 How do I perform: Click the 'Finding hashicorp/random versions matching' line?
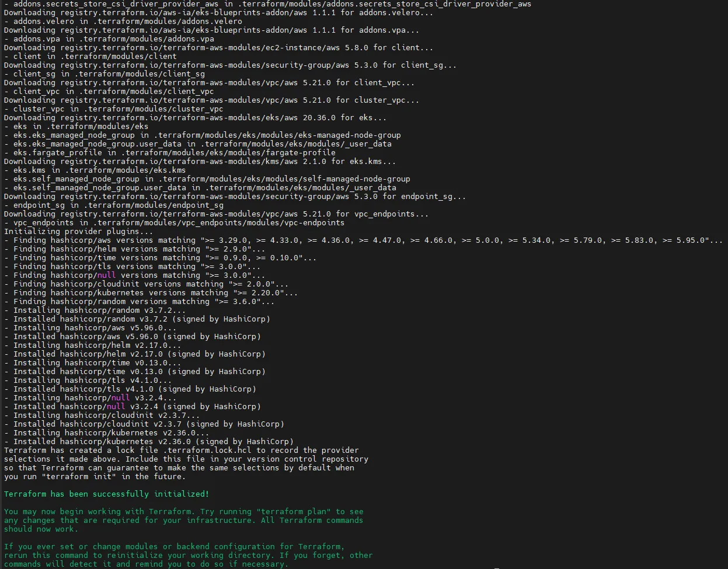tap(140, 302)
